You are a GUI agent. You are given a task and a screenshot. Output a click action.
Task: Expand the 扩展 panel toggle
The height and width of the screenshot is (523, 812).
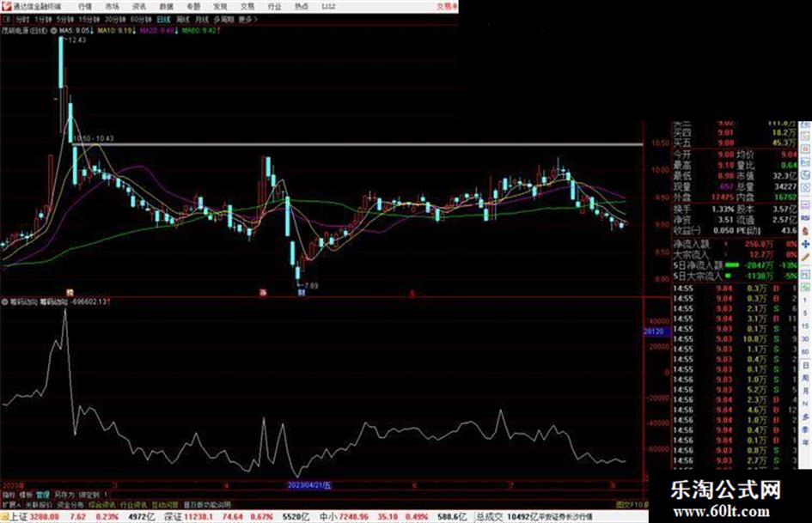11,504
